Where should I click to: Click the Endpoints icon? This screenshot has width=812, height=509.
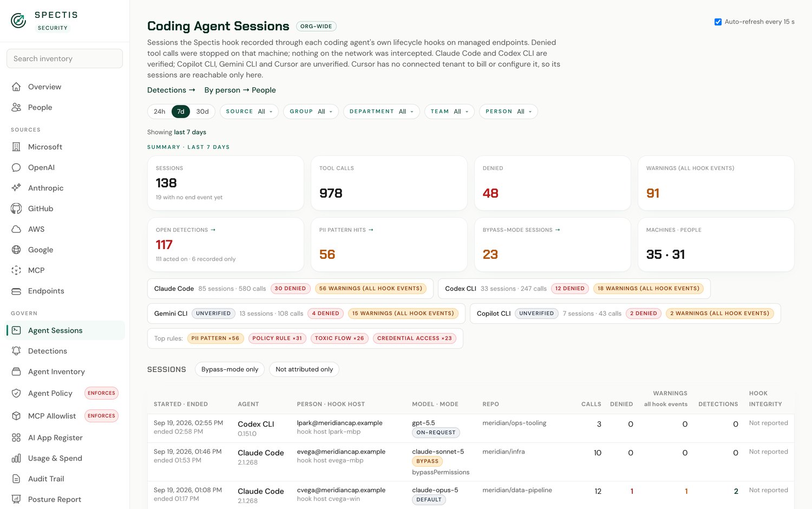point(16,291)
